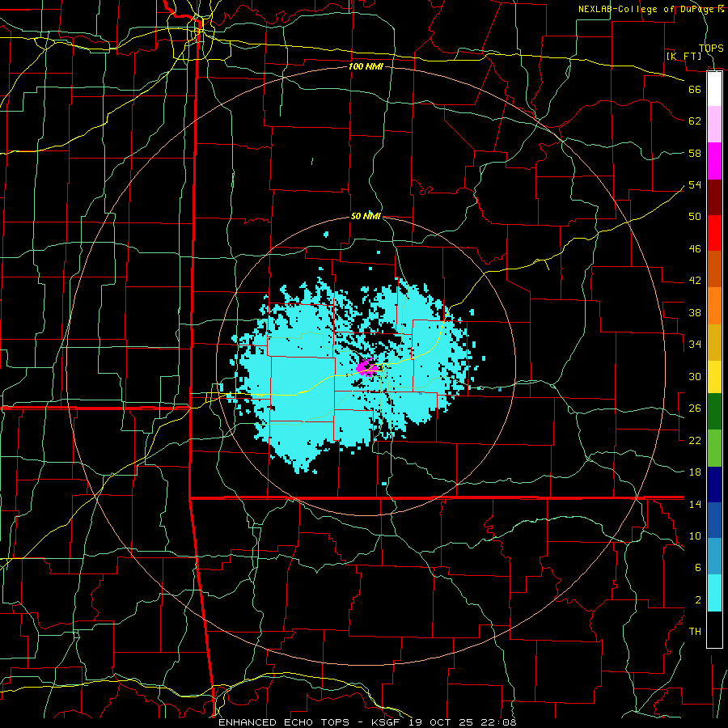
Task: Select the magenta swatch in the color scale
Action: pyautogui.click(x=714, y=161)
